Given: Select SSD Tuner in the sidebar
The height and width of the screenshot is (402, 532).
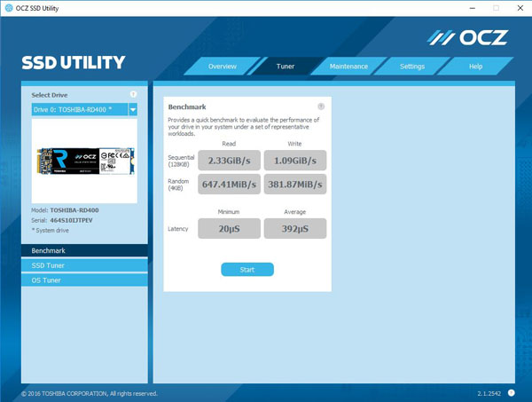Looking at the screenshot, I should click(84, 265).
